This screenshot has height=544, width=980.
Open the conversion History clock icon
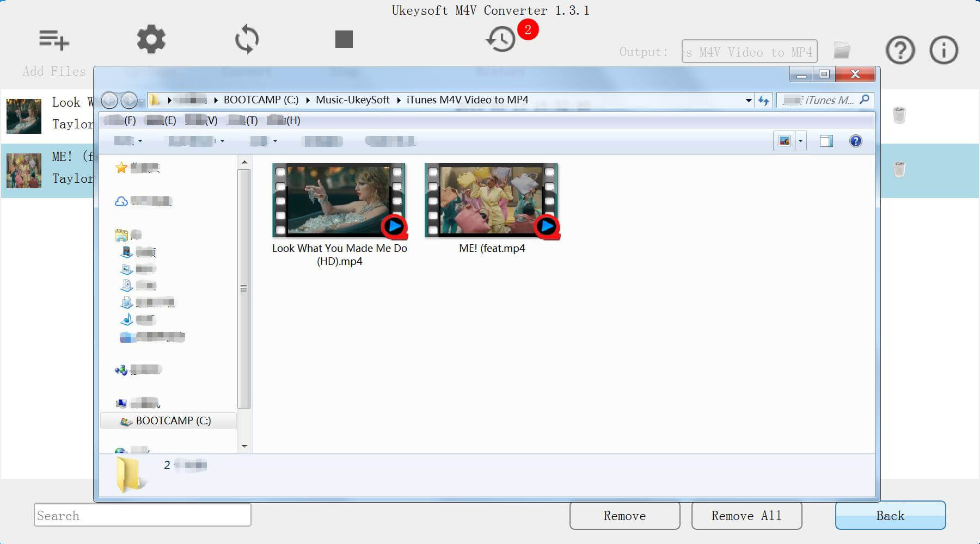[500, 39]
